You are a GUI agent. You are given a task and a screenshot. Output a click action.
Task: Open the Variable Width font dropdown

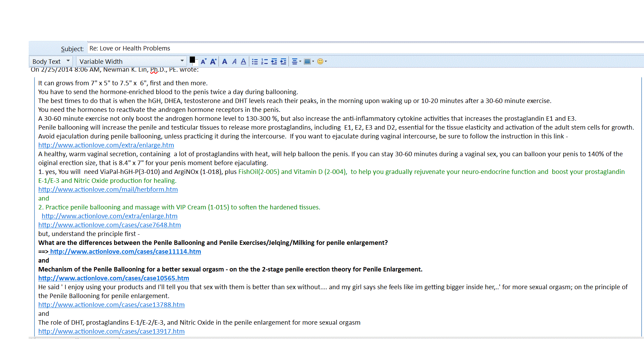(131, 61)
